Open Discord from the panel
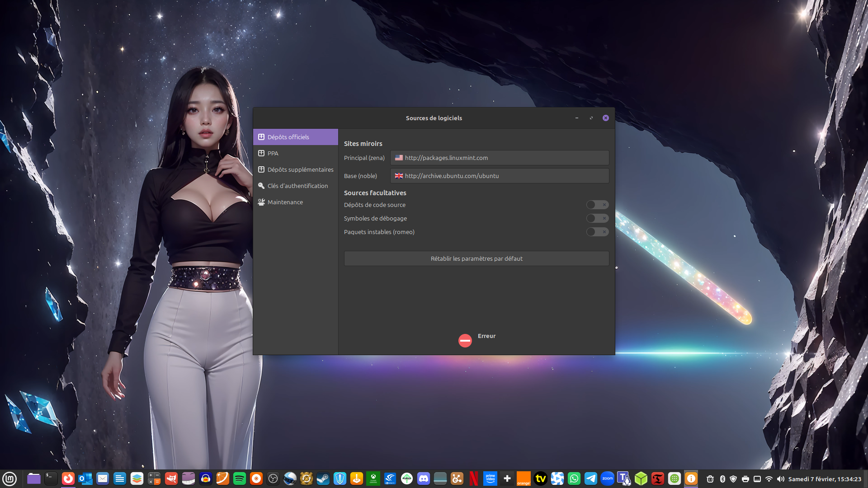This screenshot has height=488, width=868. tap(424, 479)
